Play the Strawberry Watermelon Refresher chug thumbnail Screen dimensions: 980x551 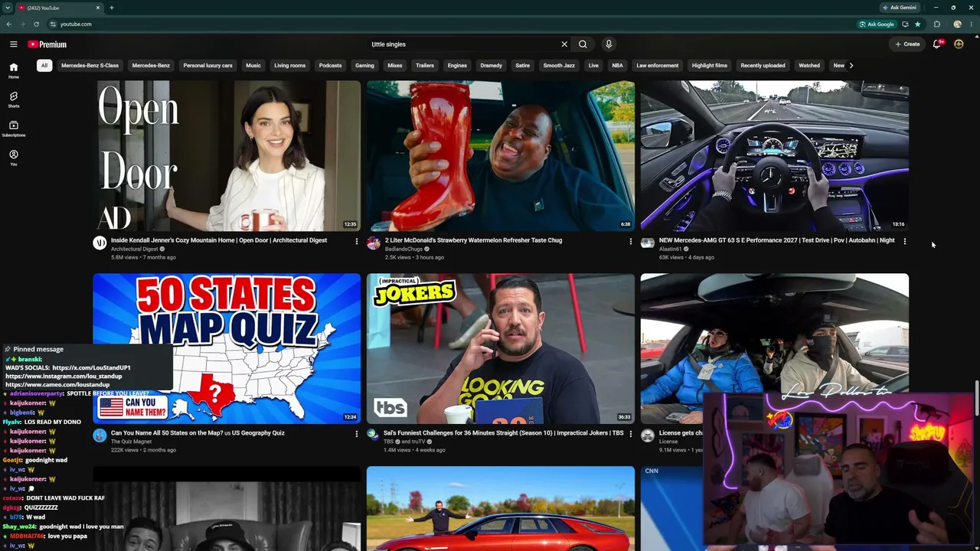click(x=501, y=155)
